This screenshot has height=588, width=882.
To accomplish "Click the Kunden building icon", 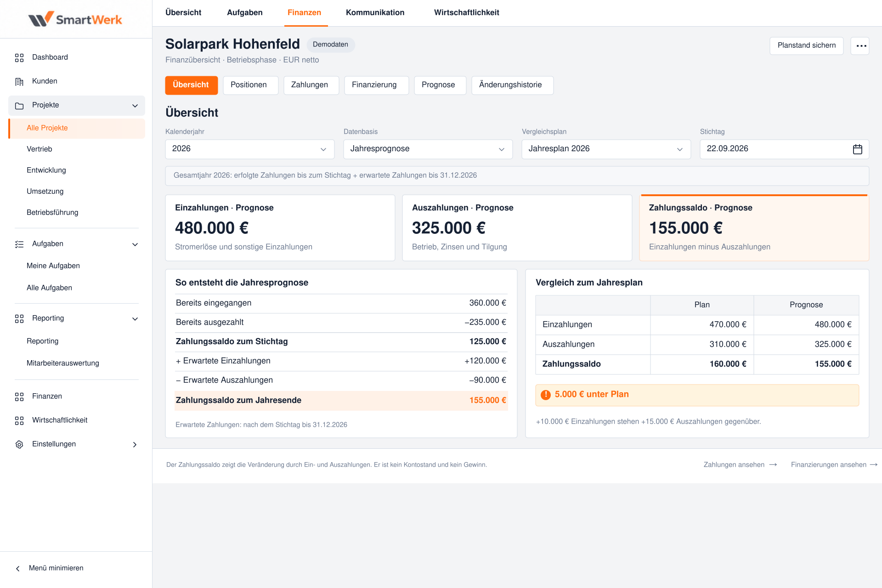I will (x=19, y=81).
